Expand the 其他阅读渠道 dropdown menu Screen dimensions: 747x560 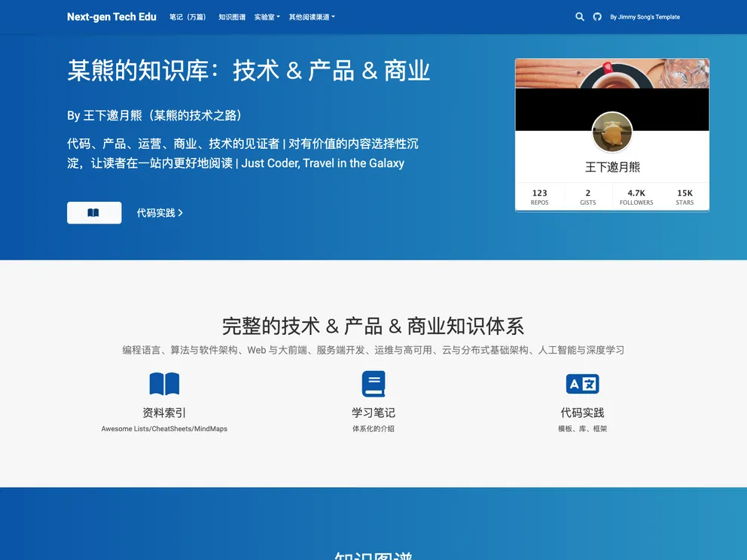(308, 17)
